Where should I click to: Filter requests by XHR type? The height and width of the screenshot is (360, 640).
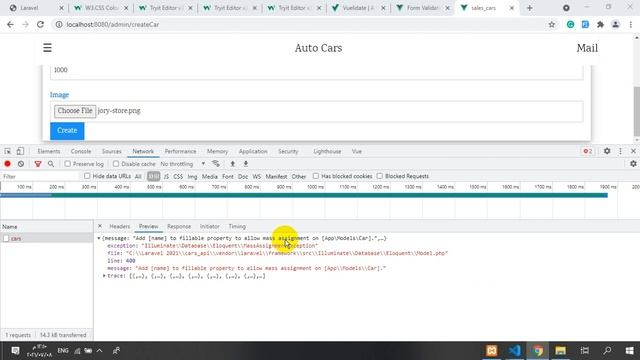pos(153,176)
